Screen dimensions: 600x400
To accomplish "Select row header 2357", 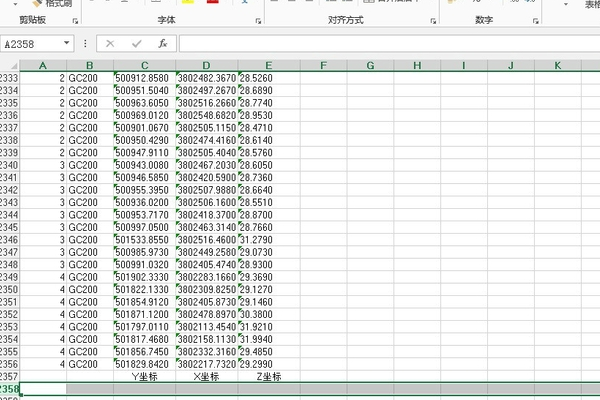I will [x=10, y=377].
